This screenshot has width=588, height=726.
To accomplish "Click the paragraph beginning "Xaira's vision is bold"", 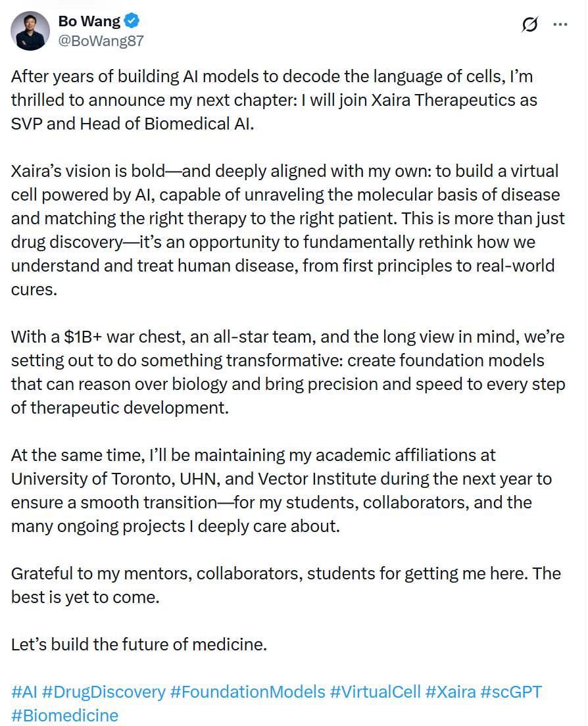I will coord(288,230).
